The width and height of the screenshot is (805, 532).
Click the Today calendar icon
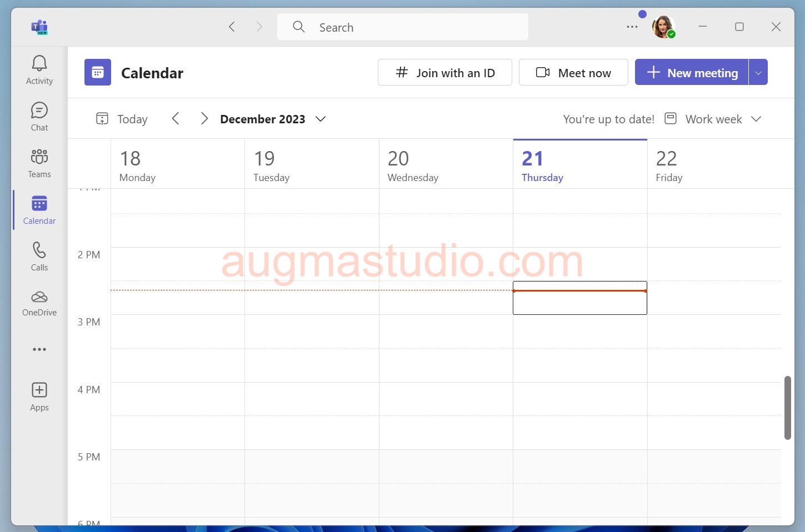coord(103,118)
